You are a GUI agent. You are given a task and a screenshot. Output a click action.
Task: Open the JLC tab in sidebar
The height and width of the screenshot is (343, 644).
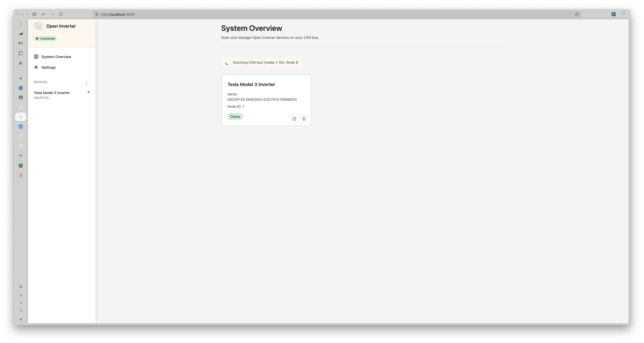(21, 127)
